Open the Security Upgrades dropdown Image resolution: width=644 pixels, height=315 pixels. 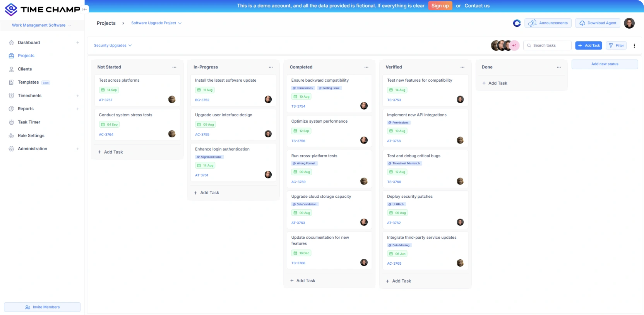pyautogui.click(x=113, y=46)
